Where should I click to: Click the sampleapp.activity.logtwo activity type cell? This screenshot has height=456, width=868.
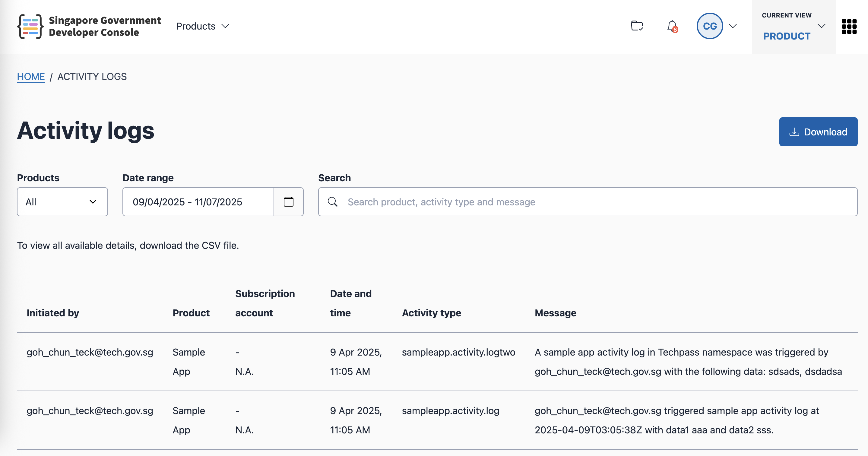(x=458, y=352)
